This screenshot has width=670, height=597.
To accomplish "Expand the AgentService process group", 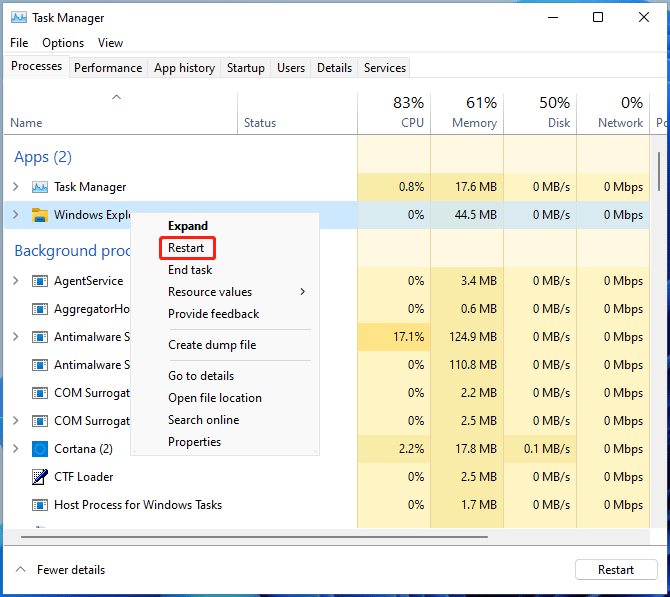I will pyautogui.click(x=16, y=281).
